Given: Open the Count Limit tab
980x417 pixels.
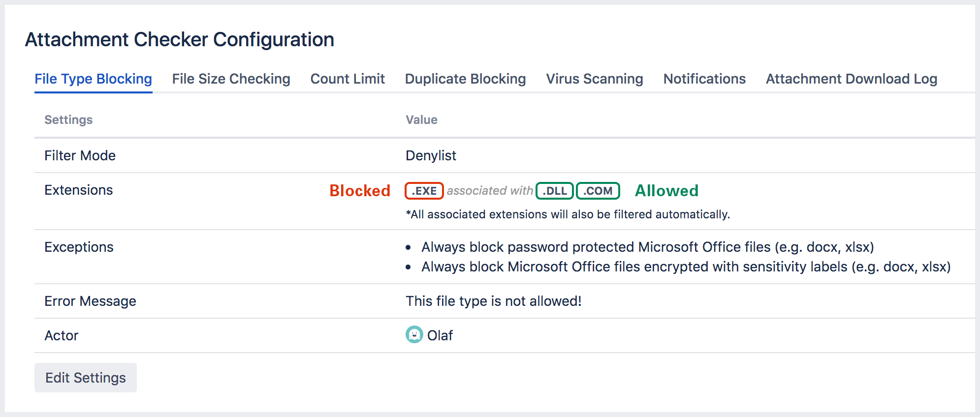Looking at the screenshot, I should coord(347,79).
